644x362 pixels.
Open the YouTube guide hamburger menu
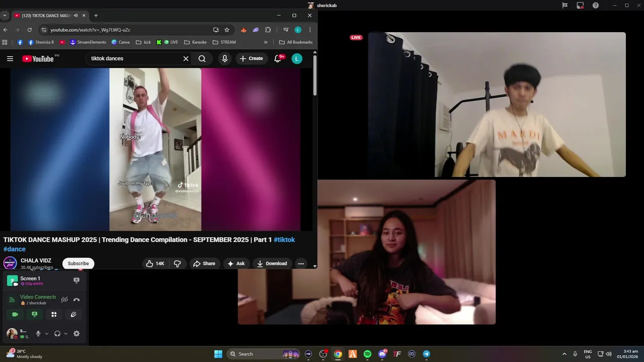click(x=10, y=59)
